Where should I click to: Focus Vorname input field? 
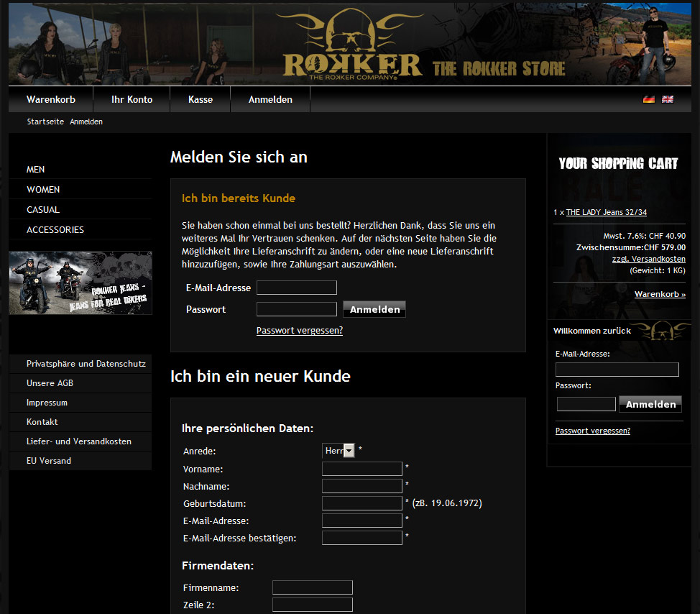click(362, 469)
